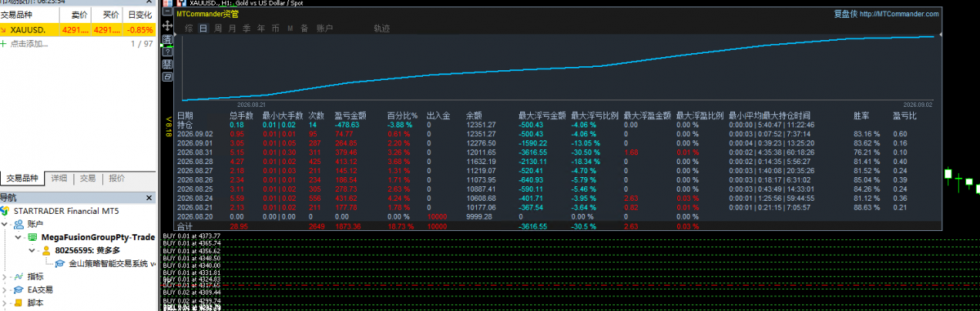This screenshot has height=311, width=980.
Task: Click the EA交易 graduation cap icon
Action: [x=19, y=290]
